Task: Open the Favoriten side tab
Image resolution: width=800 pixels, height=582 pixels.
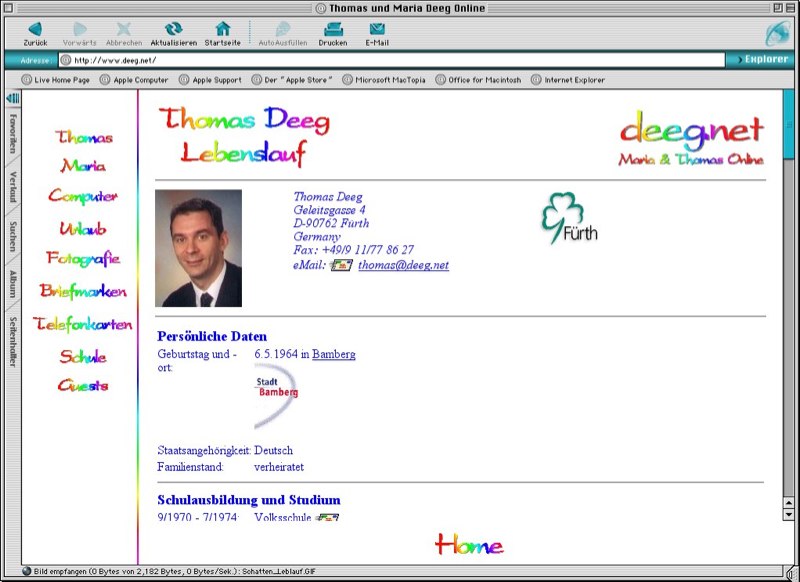Action: click(x=13, y=133)
